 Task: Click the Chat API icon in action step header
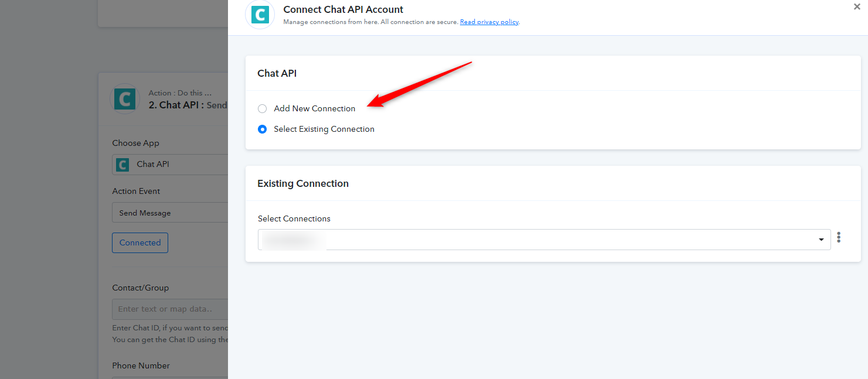pos(125,99)
